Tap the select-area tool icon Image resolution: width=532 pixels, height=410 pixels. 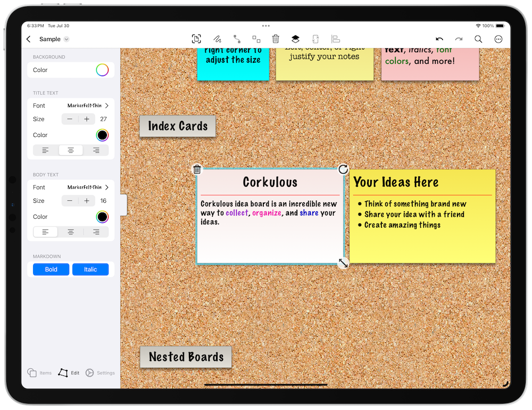point(196,39)
